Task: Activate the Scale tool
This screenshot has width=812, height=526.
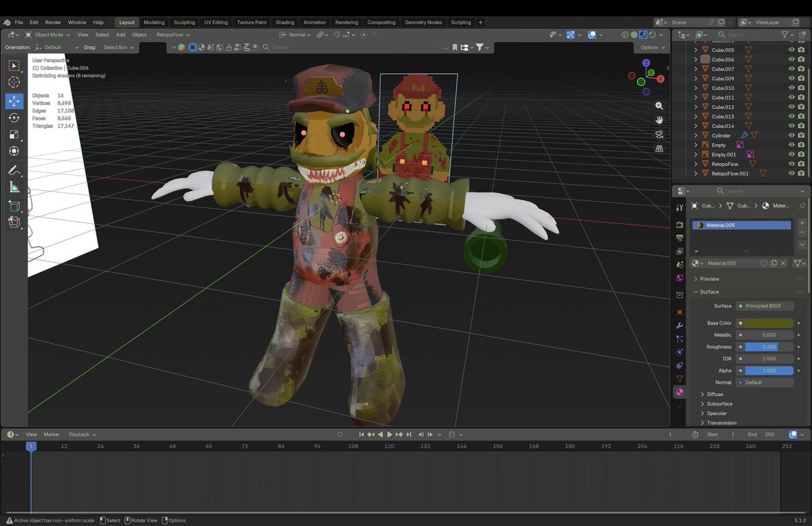Action: click(14, 134)
